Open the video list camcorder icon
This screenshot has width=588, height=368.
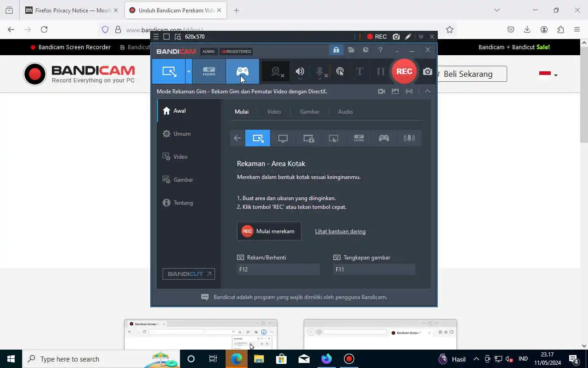tap(381, 91)
